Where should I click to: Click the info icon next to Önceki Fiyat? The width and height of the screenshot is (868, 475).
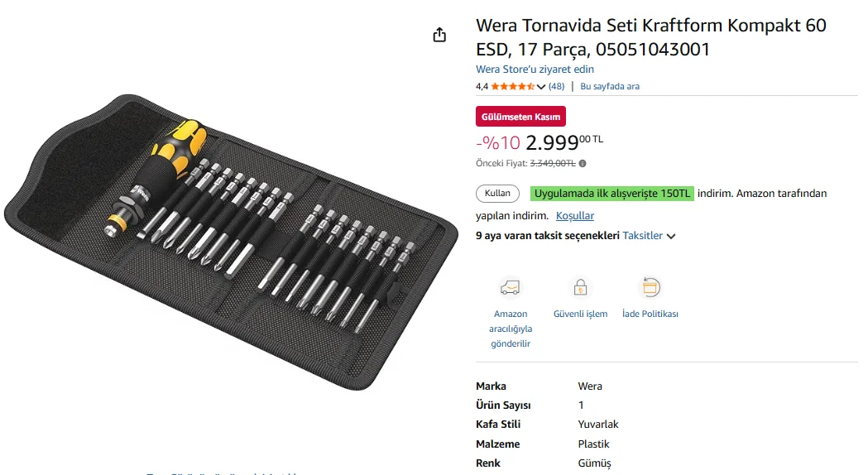coord(583,164)
